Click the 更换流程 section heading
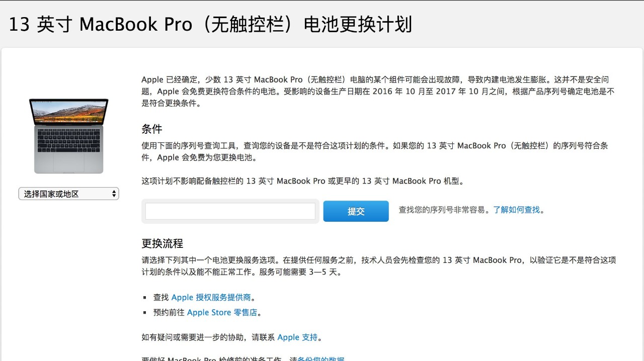The width and height of the screenshot is (644, 361). click(x=162, y=243)
